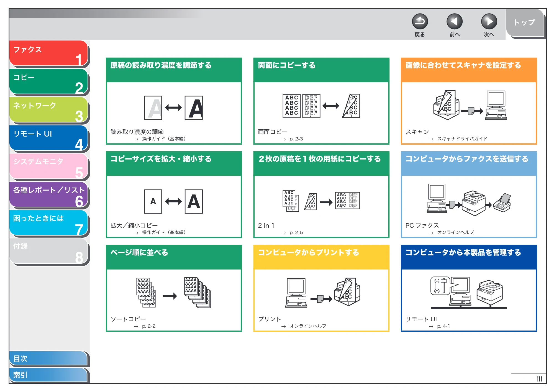This screenshot has height=392, width=554.
Task: Open the ネットワーク chapter 3 tab
Action: (x=48, y=110)
